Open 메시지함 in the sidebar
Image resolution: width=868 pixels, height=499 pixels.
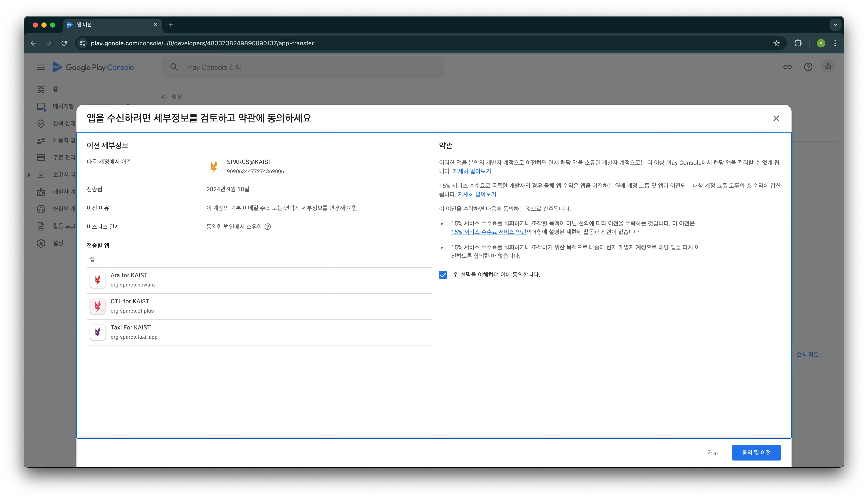[56, 106]
